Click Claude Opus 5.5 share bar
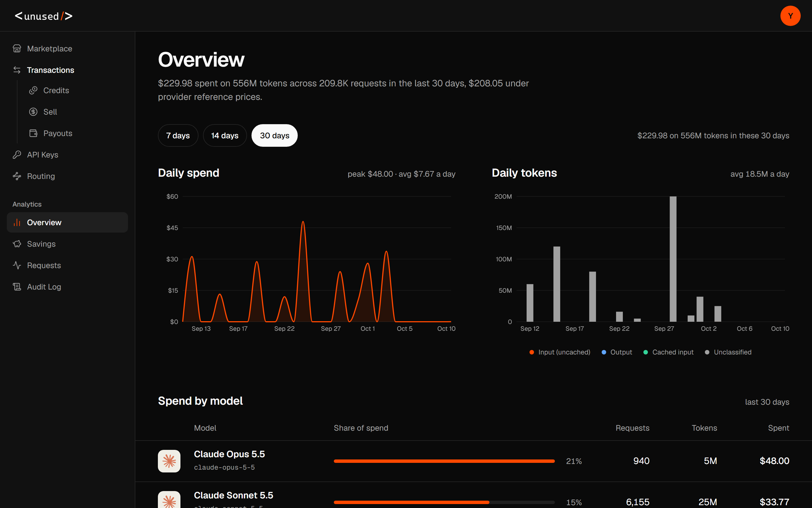This screenshot has width=812, height=508. [444, 461]
